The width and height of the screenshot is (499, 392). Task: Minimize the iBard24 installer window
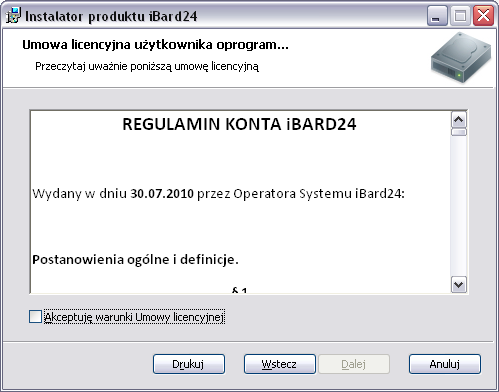coord(437,16)
